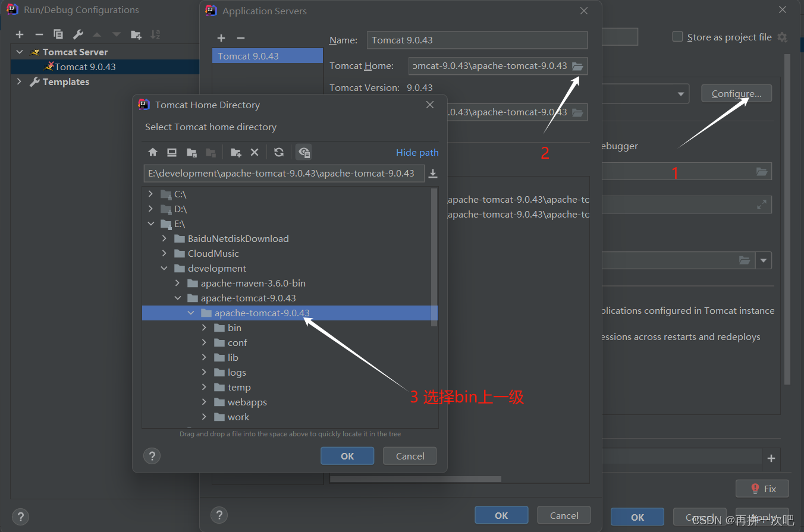Click the vertical scrollbar of the directory tree
The image size is (804, 532).
tap(435, 257)
